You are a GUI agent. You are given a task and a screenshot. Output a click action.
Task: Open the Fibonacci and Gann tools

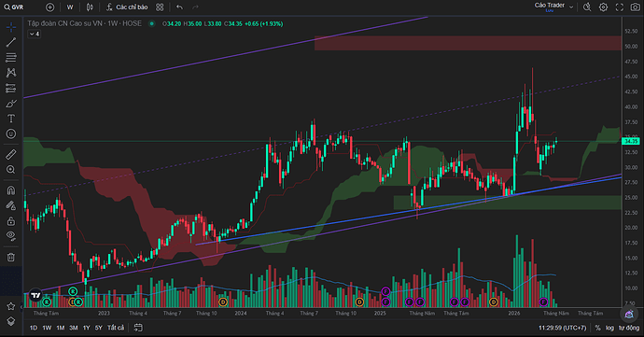pyautogui.click(x=11, y=57)
